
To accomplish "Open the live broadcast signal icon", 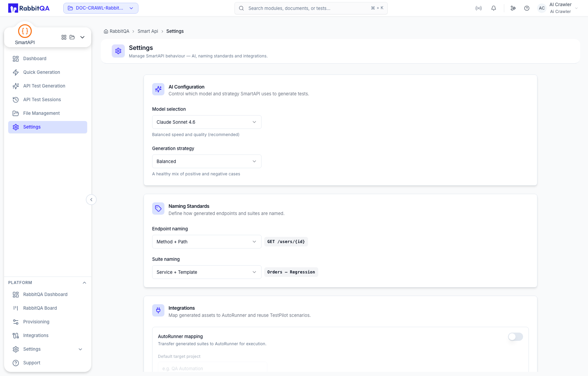I will pos(479,8).
